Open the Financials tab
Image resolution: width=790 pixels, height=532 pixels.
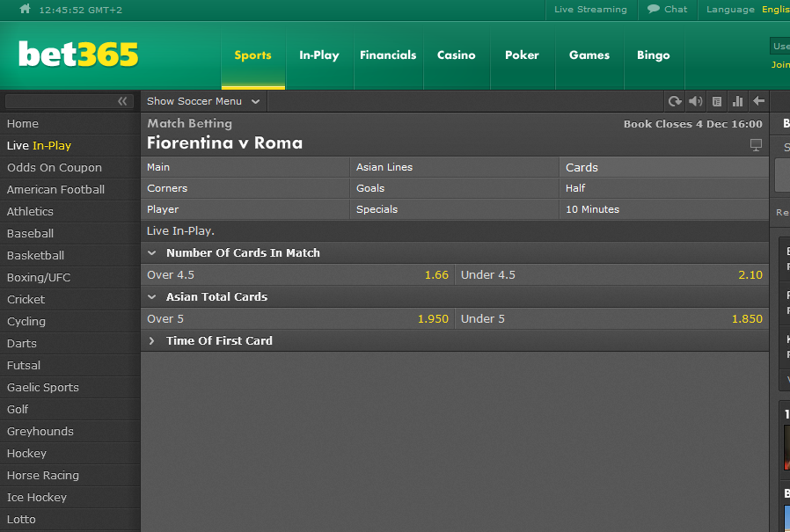coord(388,55)
